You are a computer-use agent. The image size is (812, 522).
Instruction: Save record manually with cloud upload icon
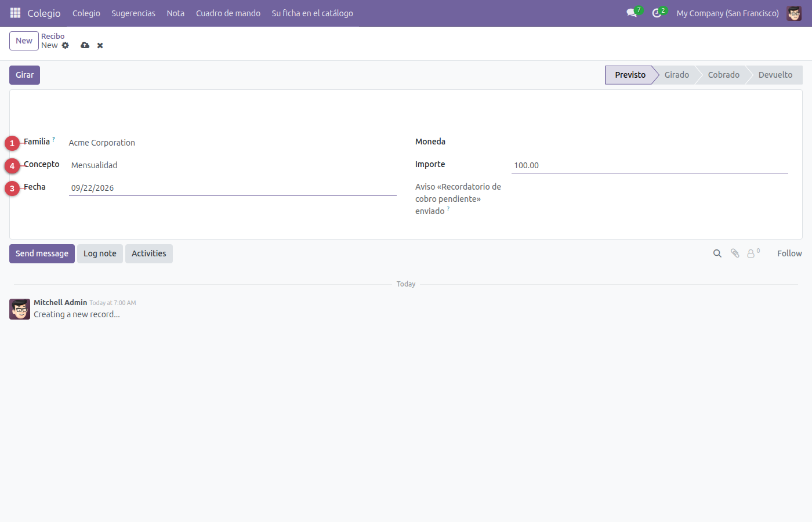(85, 45)
